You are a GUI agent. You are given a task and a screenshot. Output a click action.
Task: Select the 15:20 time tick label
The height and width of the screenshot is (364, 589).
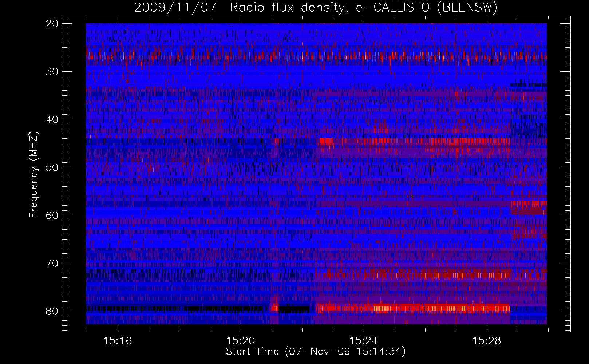[x=241, y=341]
